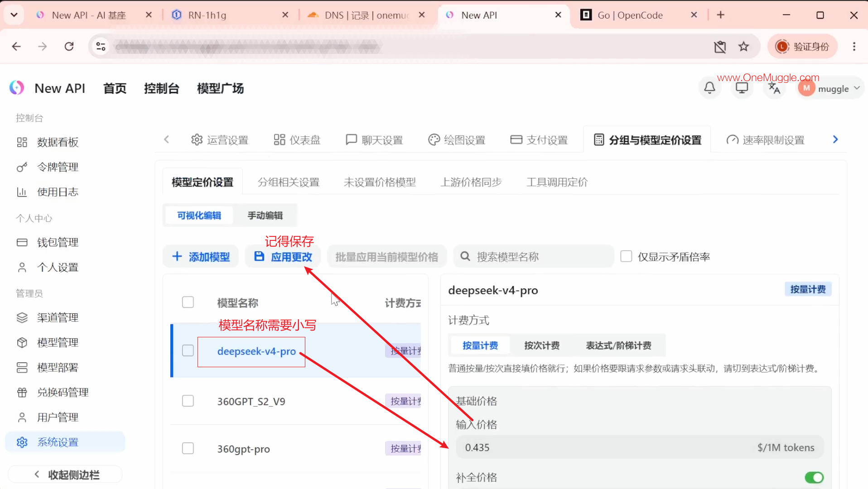Select 表达式/阶梯计费 billing mode

[618, 345]
